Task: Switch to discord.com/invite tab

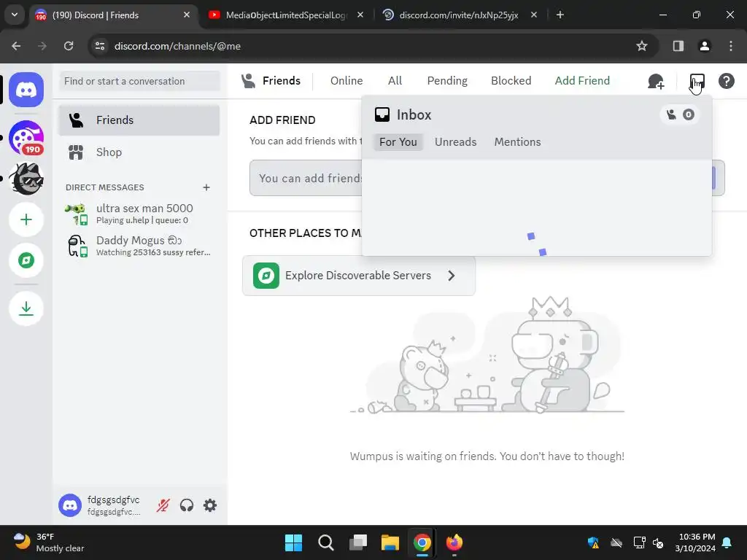Action: coord(458,15)
